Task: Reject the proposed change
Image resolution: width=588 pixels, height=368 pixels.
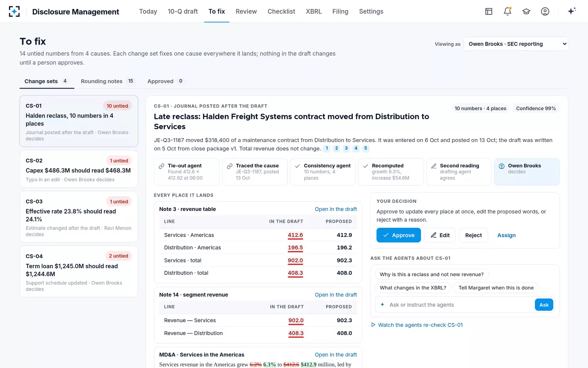Action: tap(473, 235)
